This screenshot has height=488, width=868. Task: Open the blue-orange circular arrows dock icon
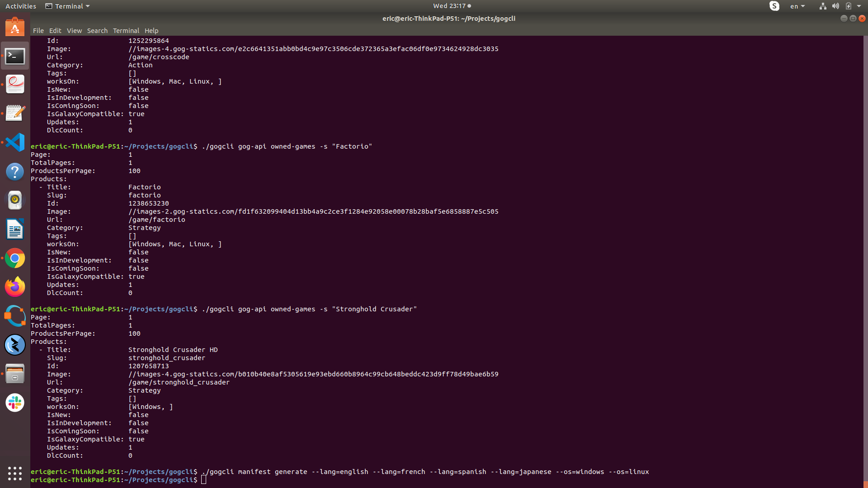(15, 316)
